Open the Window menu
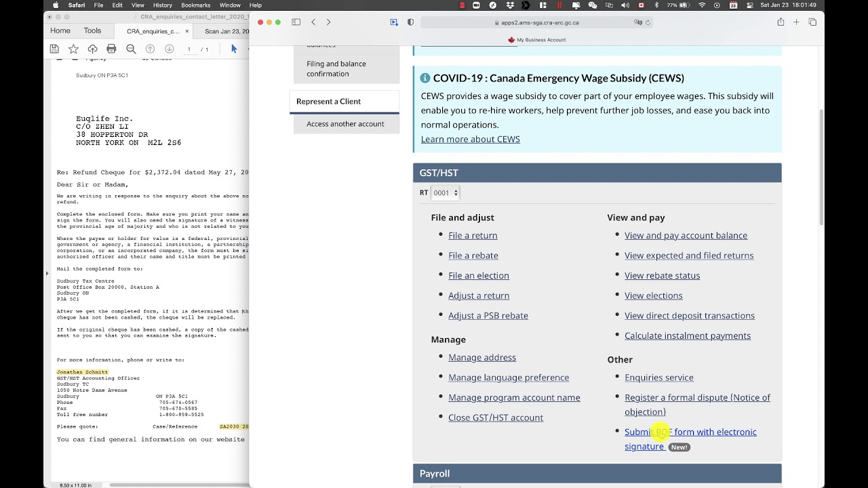Image resolution: width=868 pixels, height=488 pixels. click(x=230, y=5)
